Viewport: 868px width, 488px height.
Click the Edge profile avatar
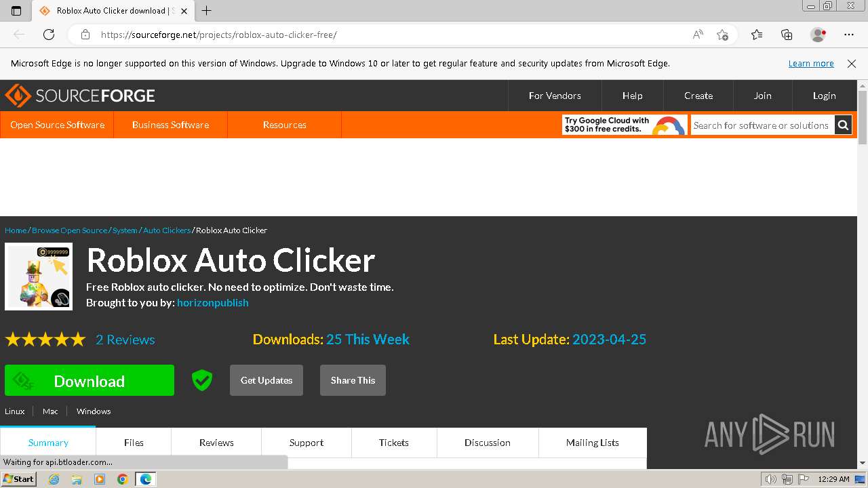click(818, 35)
